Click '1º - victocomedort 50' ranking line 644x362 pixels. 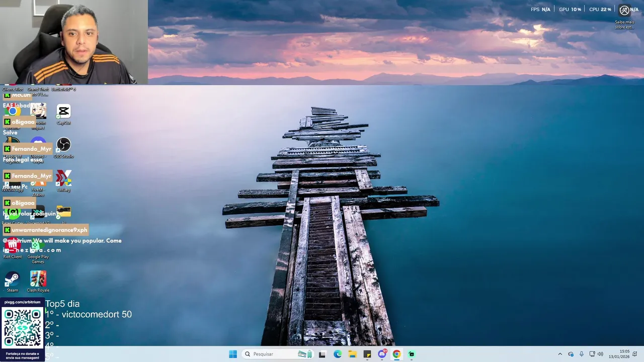(89, 315)
